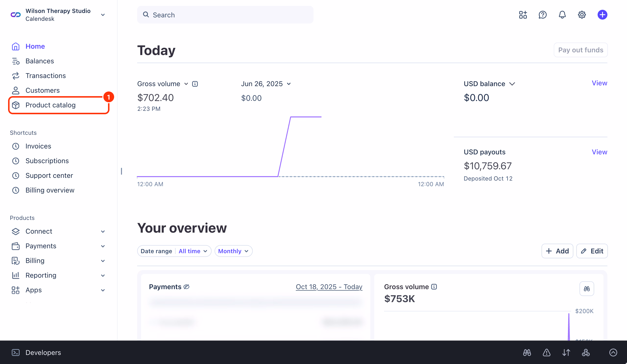Open the Monthly interval dropdown
627x364 pixels.
point(233,251)
